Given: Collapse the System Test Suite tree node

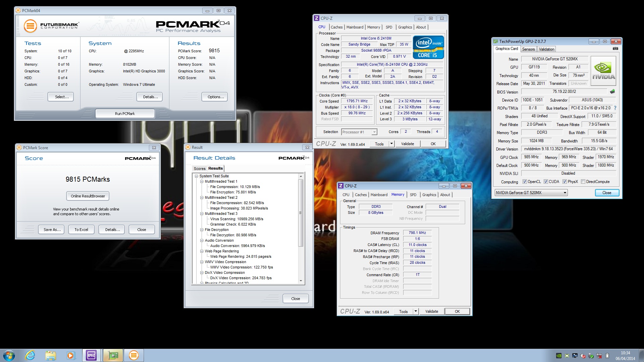Looking at the screenshot, I should [197, 176].
